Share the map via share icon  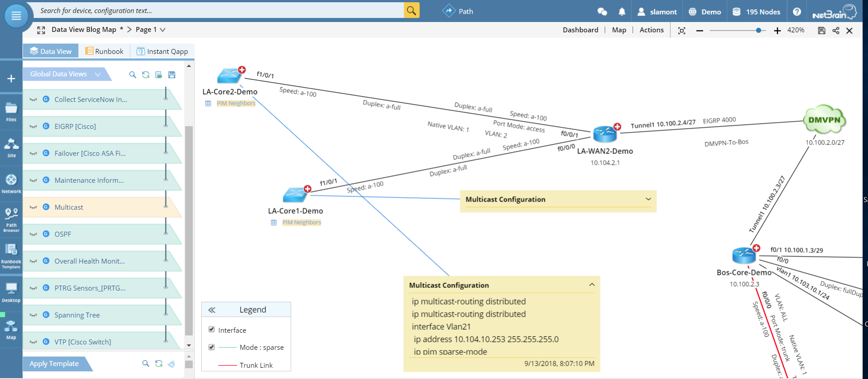pyautogui.click(x=836, y=31)
